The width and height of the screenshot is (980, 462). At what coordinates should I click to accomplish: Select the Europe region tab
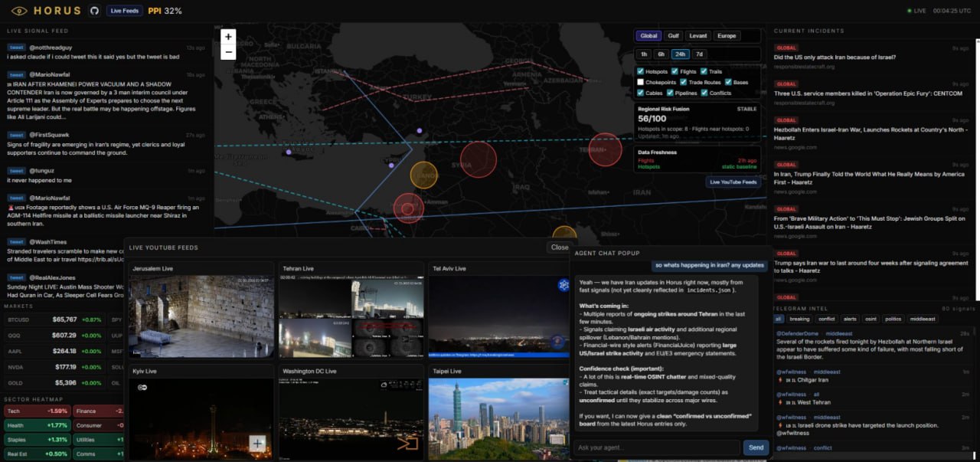727,36
